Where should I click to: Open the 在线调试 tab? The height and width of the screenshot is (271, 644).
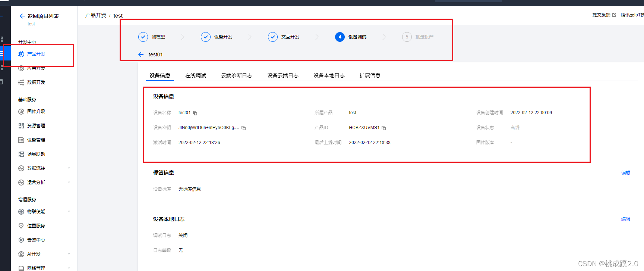[x=196, y=75]
